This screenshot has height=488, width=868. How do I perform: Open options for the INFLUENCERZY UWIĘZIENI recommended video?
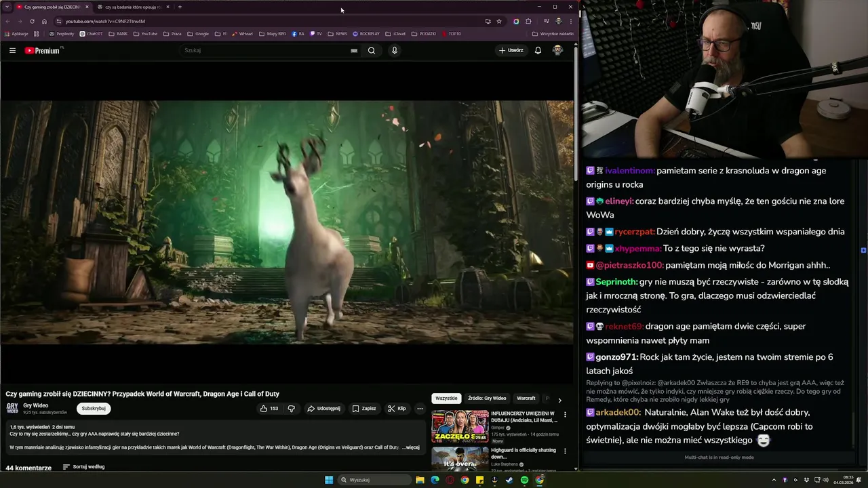pyautogui.click(x=565, y=415)
